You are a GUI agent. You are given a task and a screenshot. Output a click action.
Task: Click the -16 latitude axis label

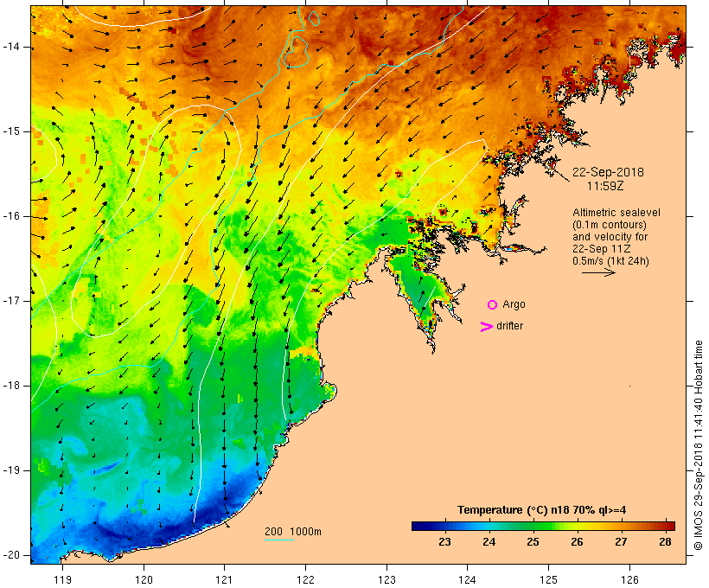click(10, 216)
